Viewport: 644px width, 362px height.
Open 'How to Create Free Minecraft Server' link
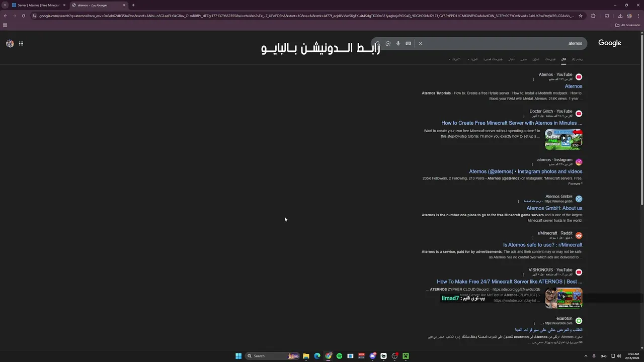pos(512,123)
